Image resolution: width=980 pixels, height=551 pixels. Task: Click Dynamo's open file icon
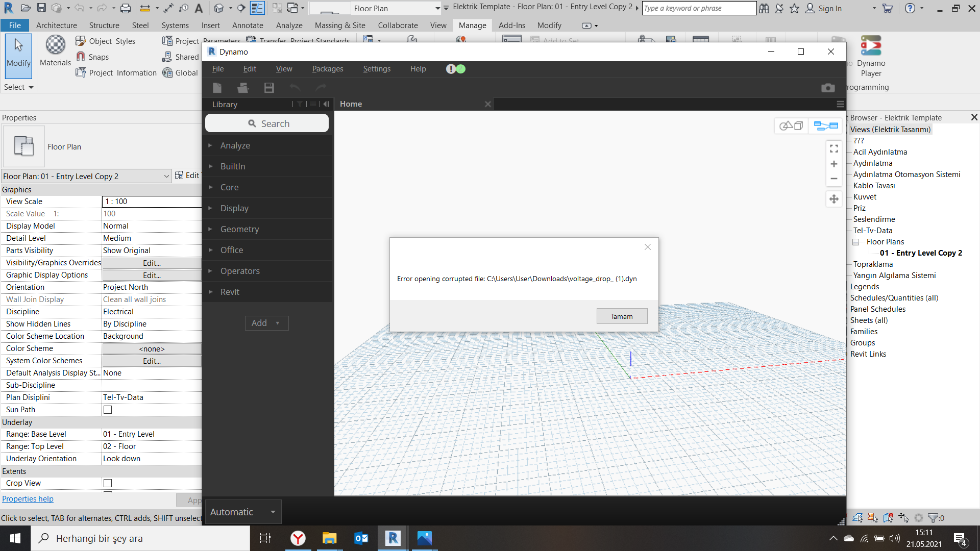click(243, 88)
